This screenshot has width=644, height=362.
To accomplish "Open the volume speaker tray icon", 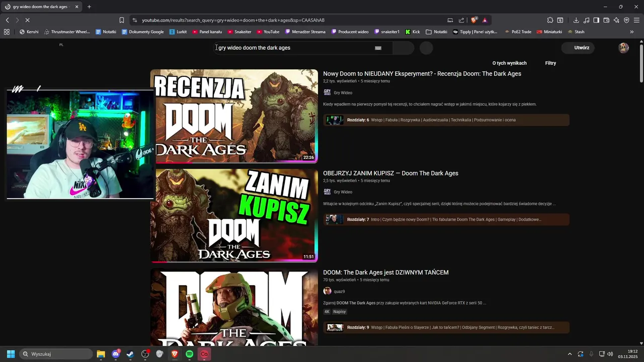I will 610,354.
